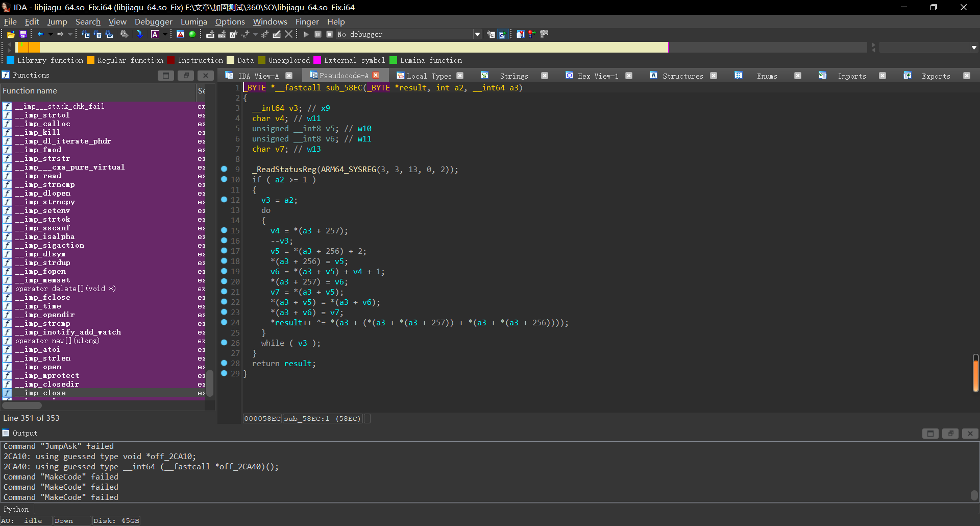Jump forward with the grey right arrow

tap(60, 34)
